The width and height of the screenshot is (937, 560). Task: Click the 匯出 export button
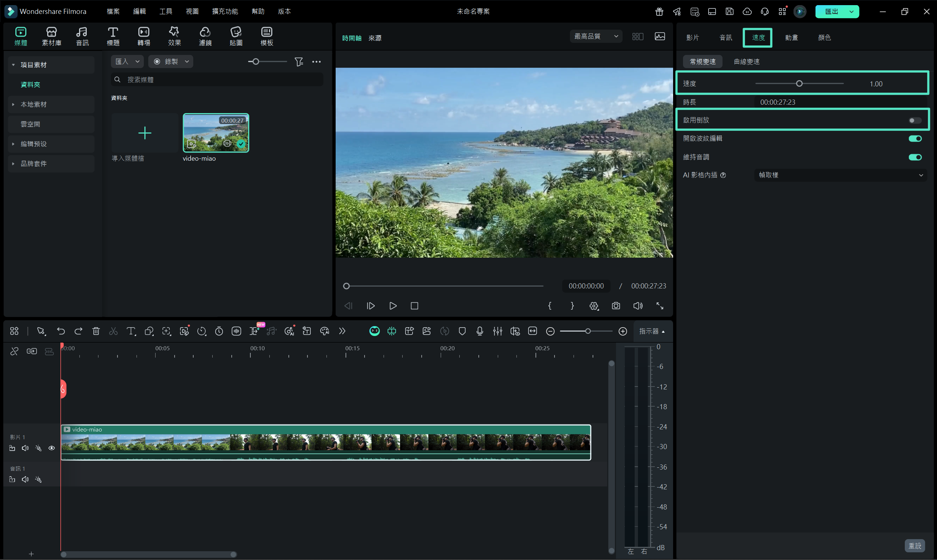(831, 11)
